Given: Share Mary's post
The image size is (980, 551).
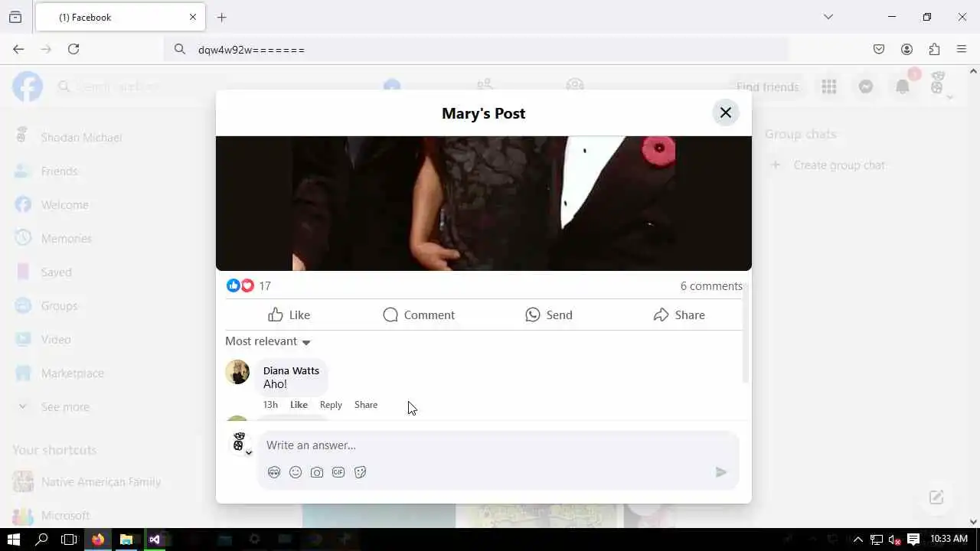Looking at the screenshot, I should coord(679,315).
